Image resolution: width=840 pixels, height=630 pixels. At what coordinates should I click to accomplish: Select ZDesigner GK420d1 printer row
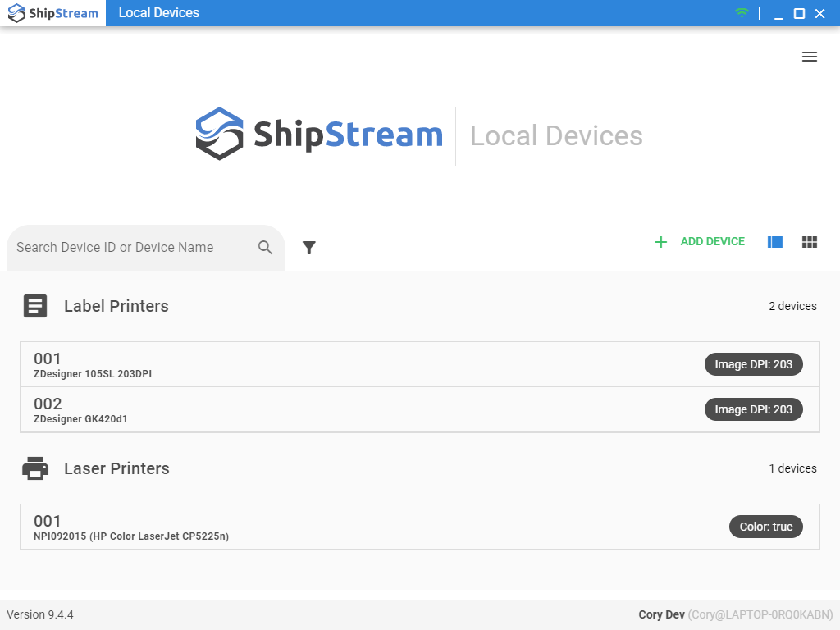tap(328, 410)
